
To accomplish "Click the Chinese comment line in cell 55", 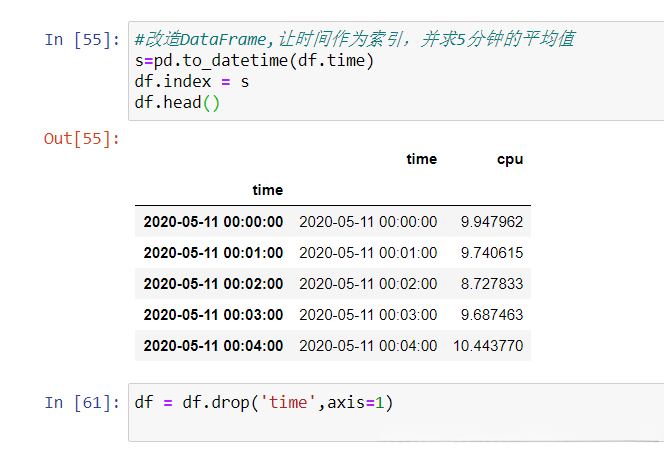I will click(x=354, y=40).
